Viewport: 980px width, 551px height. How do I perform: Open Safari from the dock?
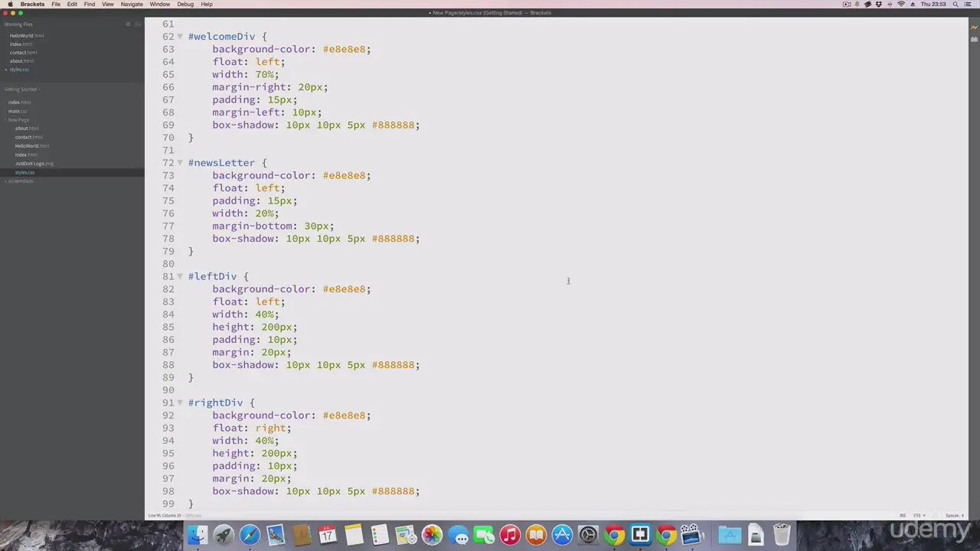250,534
